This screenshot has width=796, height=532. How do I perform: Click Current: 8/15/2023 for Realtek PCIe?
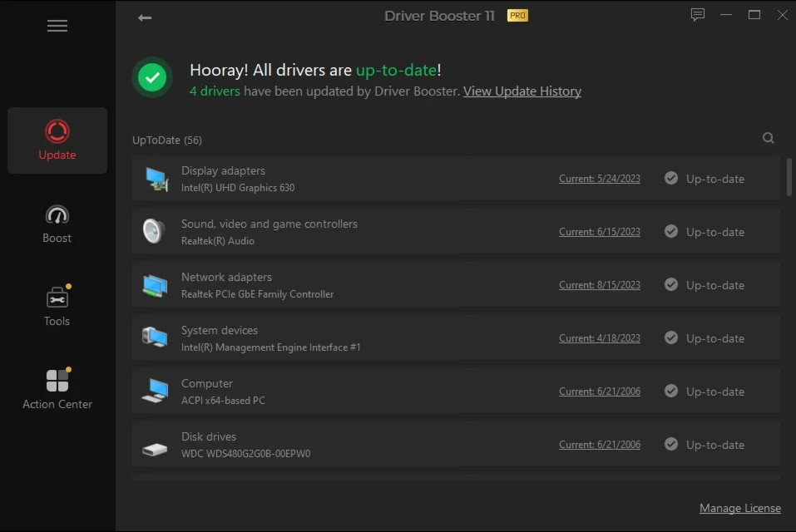[x=599, y=285]
